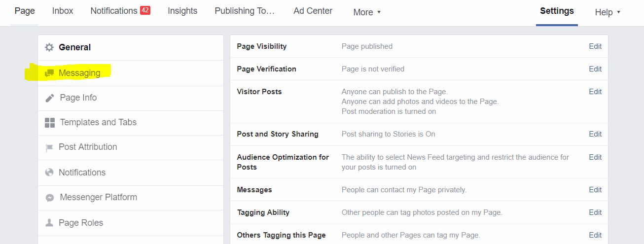Click the Page Roles person icon
This screenshot has height=244, width=644.
[49, 223]
